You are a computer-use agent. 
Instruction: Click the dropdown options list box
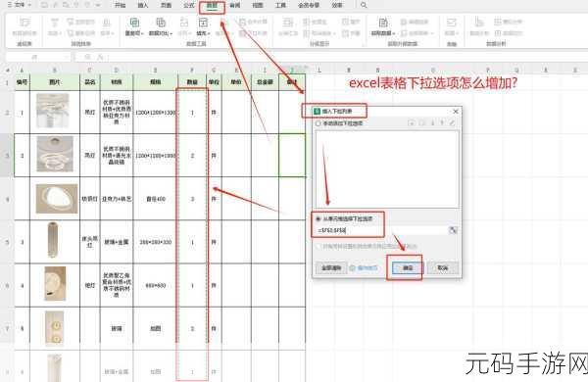point(387,168)
